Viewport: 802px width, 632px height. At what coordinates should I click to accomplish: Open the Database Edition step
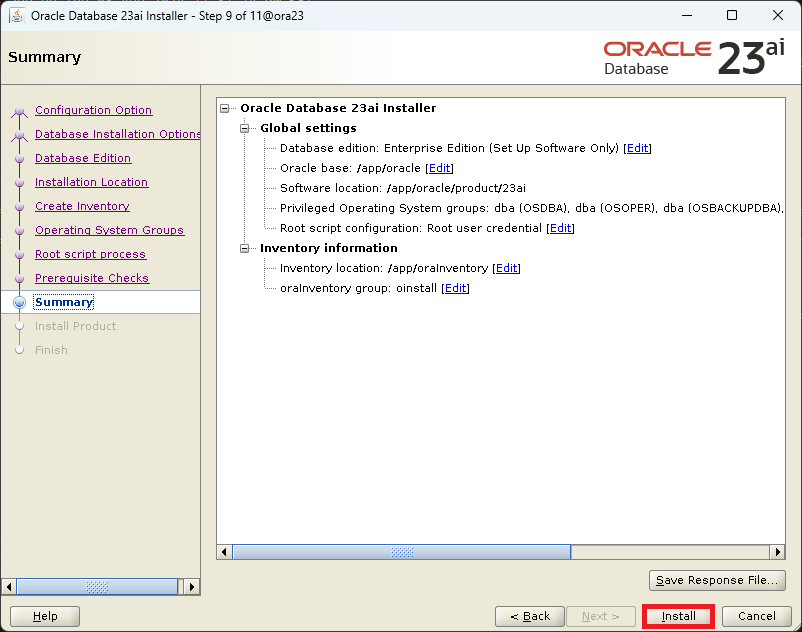coord(83,158)
